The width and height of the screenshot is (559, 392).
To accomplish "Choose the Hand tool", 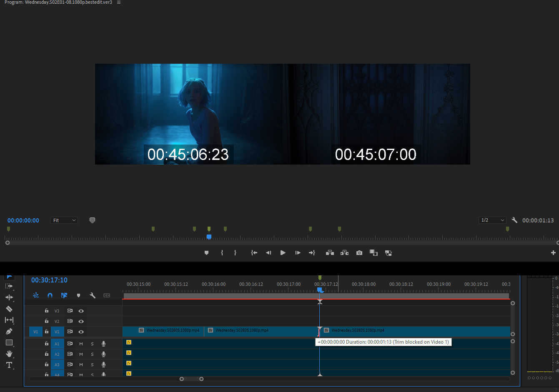I will pos(9,354).
